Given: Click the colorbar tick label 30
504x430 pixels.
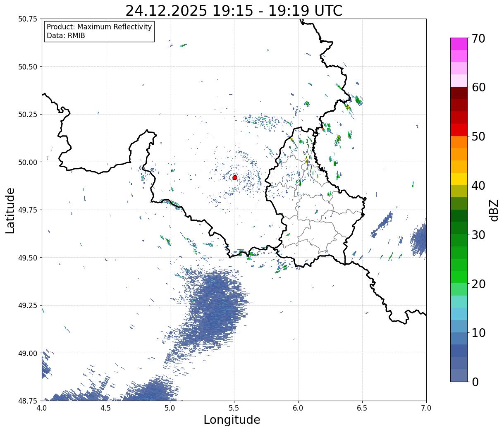Looking at the screenshot, I should click(x=478, y=234).
